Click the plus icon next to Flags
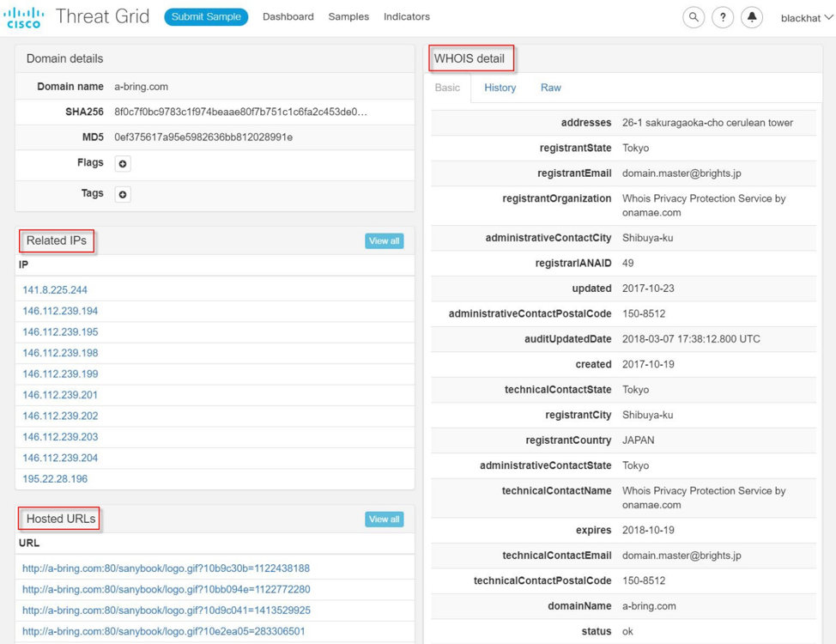836x644 pixels. [123, 164]
